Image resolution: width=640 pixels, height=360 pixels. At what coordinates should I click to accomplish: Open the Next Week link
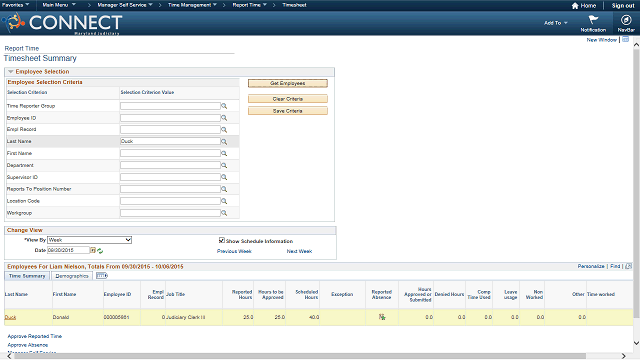click(299, 251)
